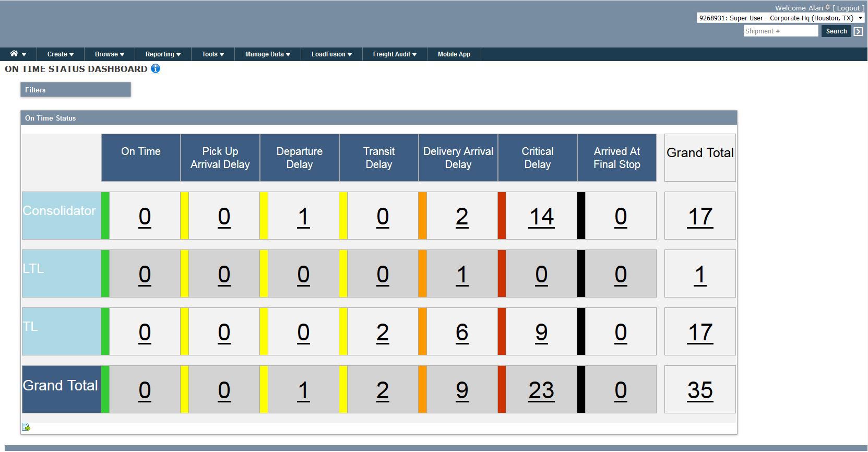Click the Grand Total row label
This screenshot has width=868, height=452.
click(62, 389)
